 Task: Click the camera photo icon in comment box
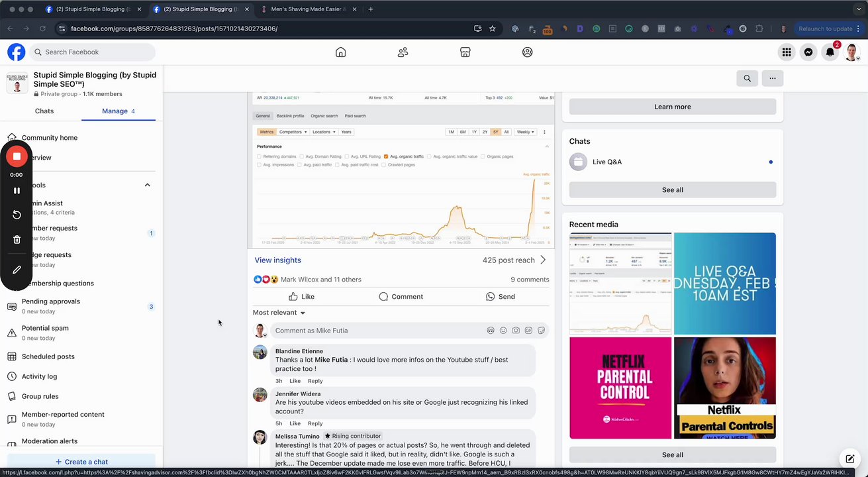516,331
